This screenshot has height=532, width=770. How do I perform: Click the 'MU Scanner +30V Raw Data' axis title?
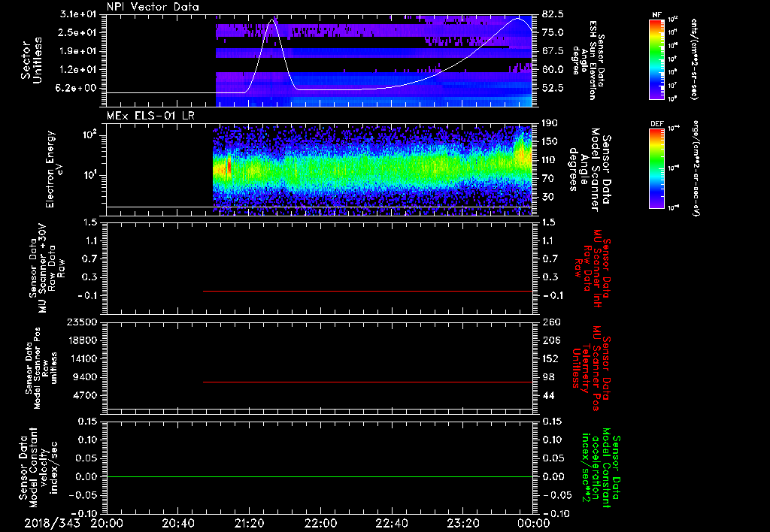[x=47, y=268]
